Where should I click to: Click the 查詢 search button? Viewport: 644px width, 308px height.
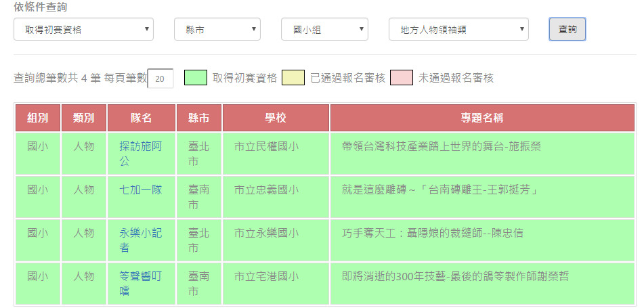point(567,30)
